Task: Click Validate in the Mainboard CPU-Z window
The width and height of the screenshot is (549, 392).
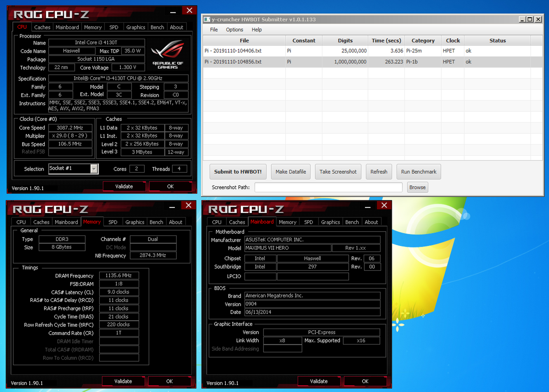Action: pos(319,381)
